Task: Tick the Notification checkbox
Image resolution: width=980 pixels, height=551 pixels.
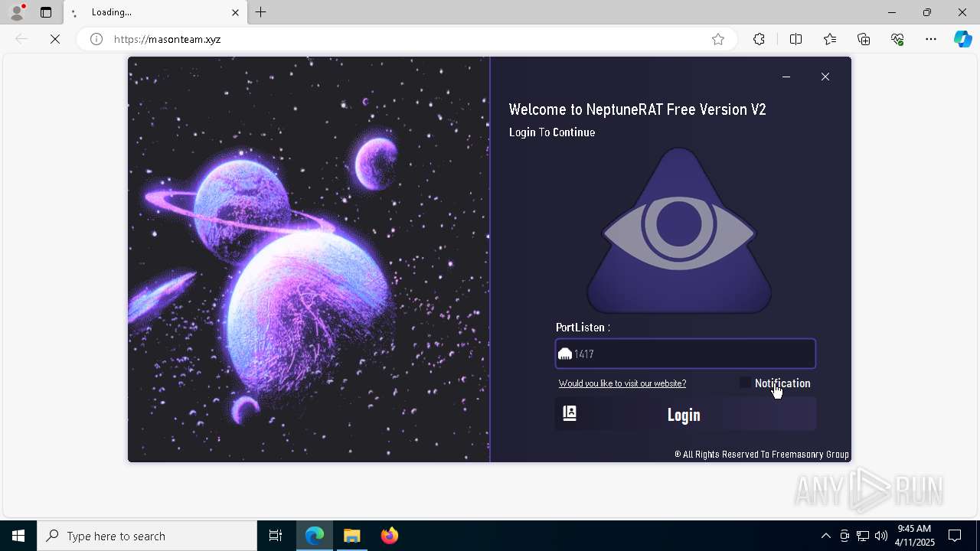Action: [745, 383]
